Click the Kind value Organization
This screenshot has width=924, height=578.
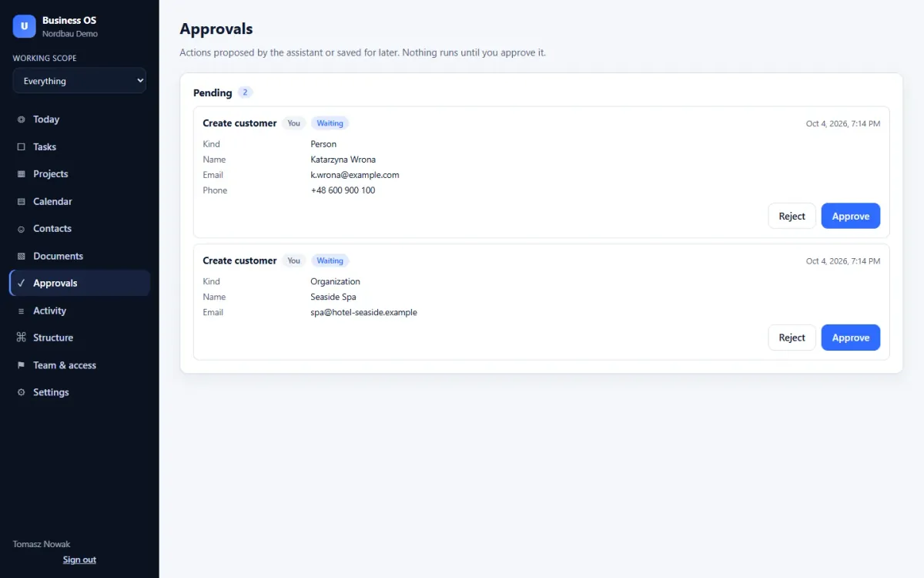click(335, 281)
